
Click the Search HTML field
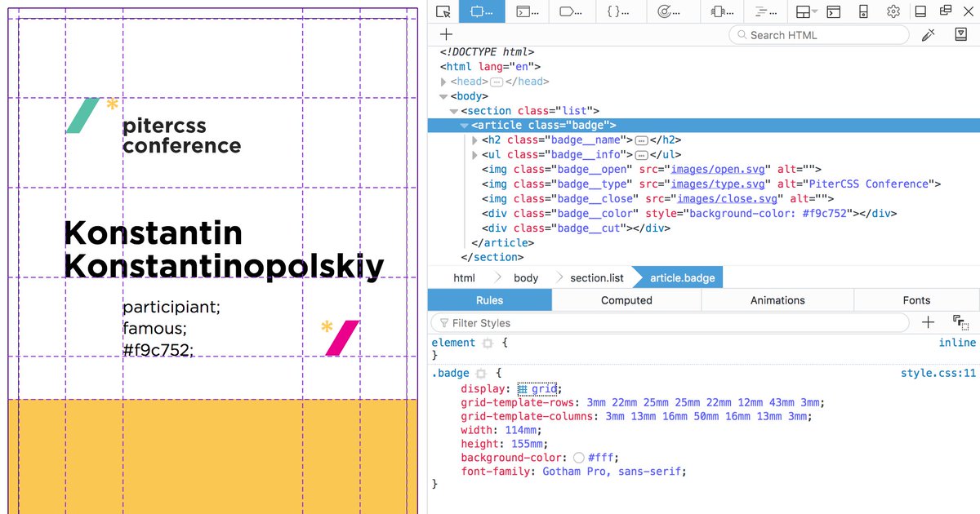coord(819,35)
